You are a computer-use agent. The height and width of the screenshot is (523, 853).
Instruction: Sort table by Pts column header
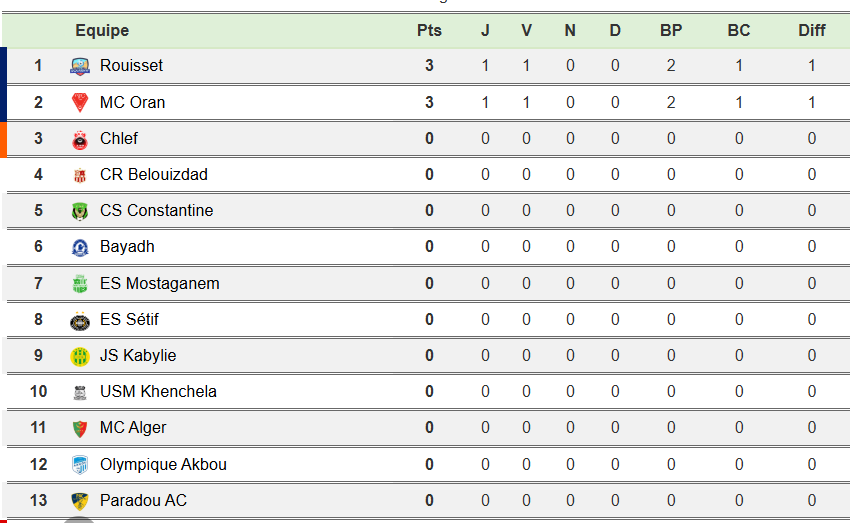pos(429,31)
